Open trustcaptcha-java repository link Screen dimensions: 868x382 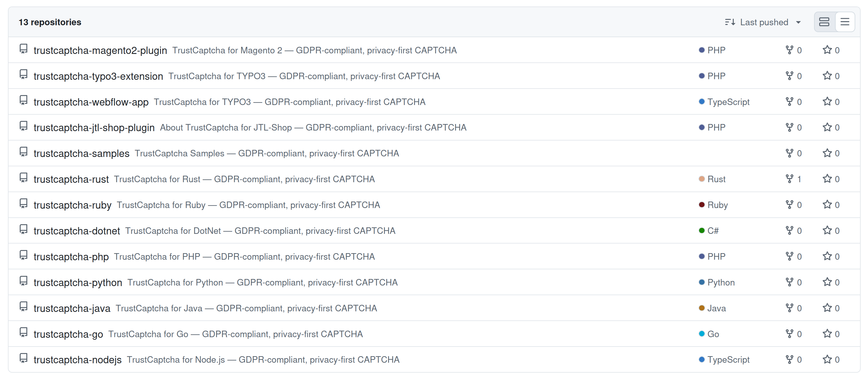pyautogui.click(x=72, y=308)
